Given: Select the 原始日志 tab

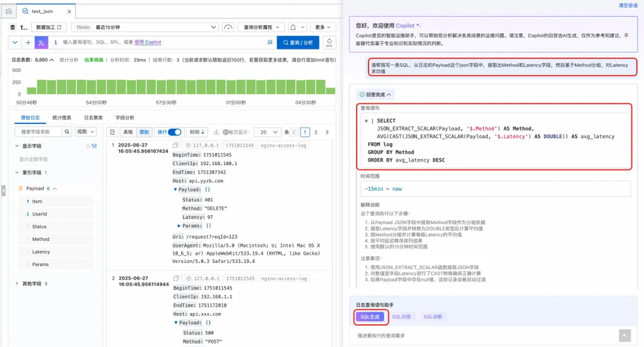Looking at the screenshot, I should [x=30, y=118].
